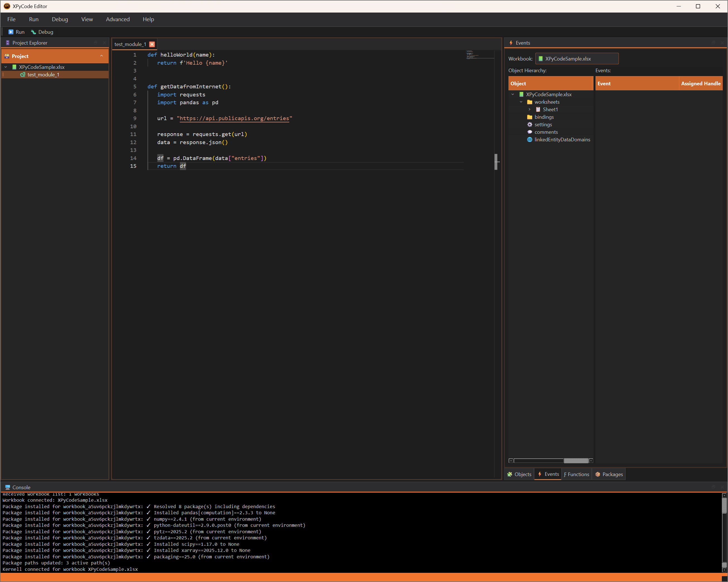Click the test_module_1 module icon in Project Explorer
Screen dimensions: 728x582
click(22, 75)
